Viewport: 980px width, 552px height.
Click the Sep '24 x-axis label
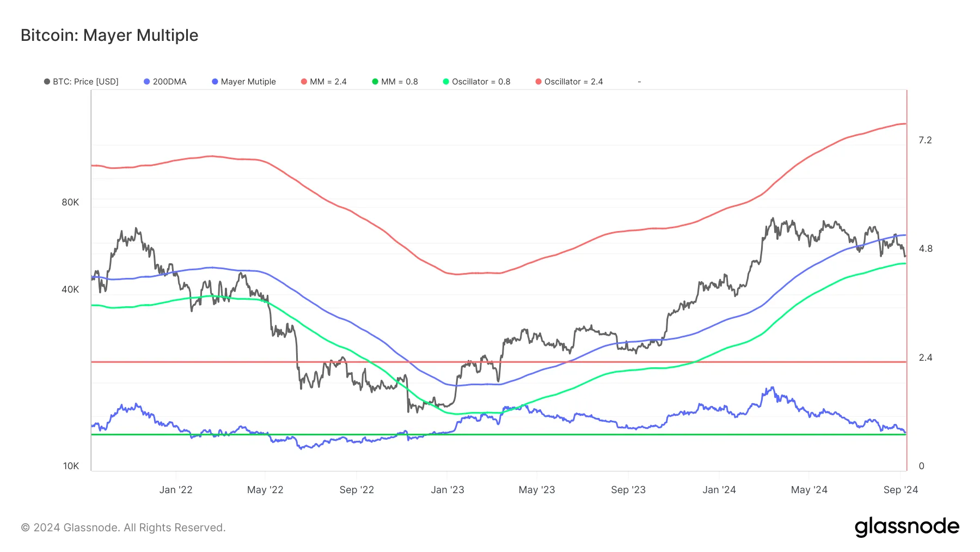coord(901,490)
